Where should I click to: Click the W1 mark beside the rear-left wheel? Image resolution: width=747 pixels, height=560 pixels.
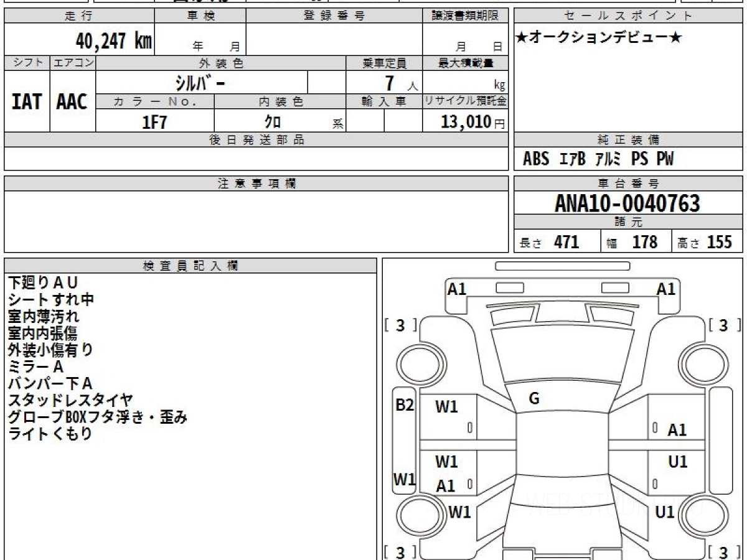click(459, 512)
